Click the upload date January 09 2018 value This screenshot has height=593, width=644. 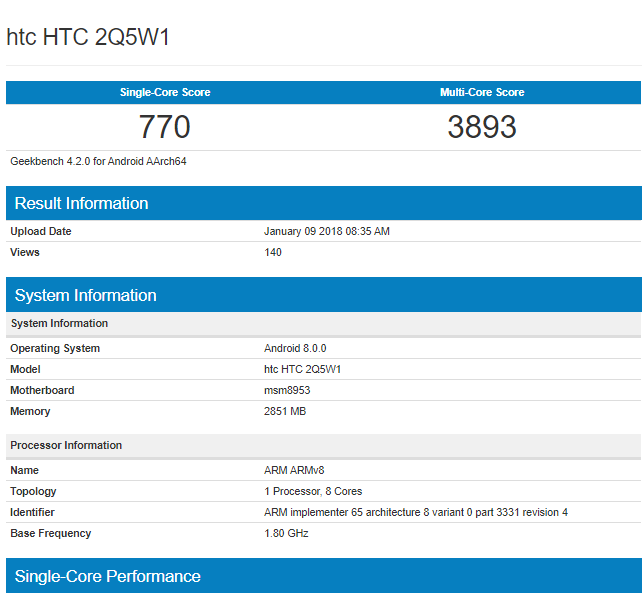[326, 231]
